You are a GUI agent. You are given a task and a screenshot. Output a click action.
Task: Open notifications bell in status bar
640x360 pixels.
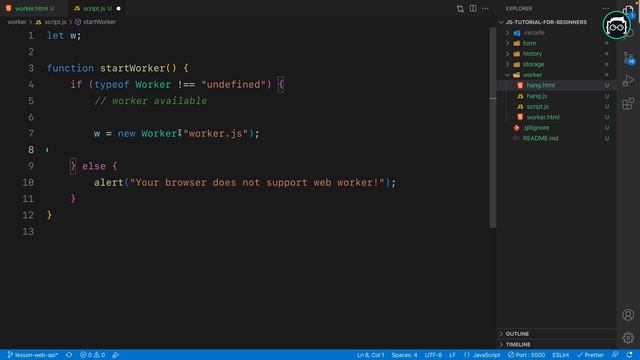pos(630,355)
